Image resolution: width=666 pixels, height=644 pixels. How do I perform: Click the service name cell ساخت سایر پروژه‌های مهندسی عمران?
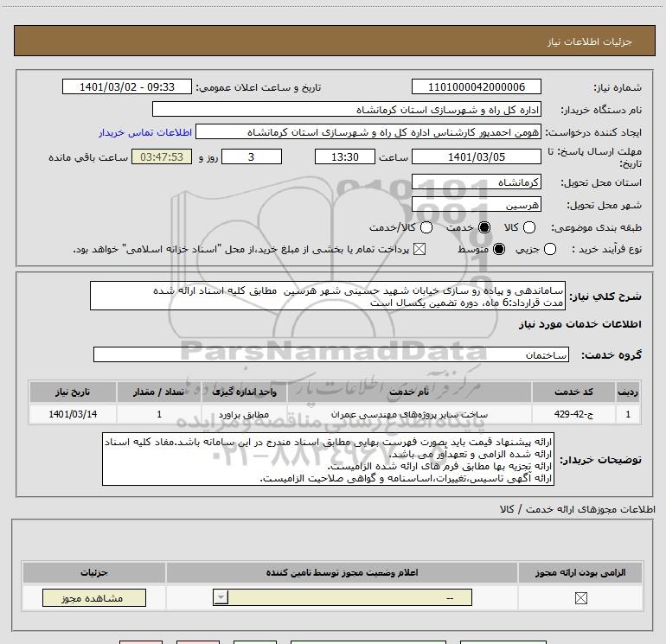point(409,414)
